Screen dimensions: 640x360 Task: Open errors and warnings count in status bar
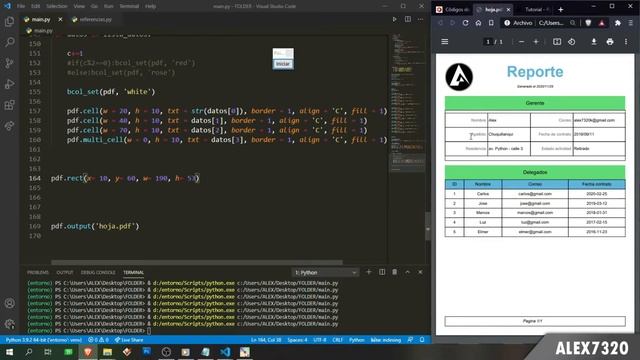[98, 340]
